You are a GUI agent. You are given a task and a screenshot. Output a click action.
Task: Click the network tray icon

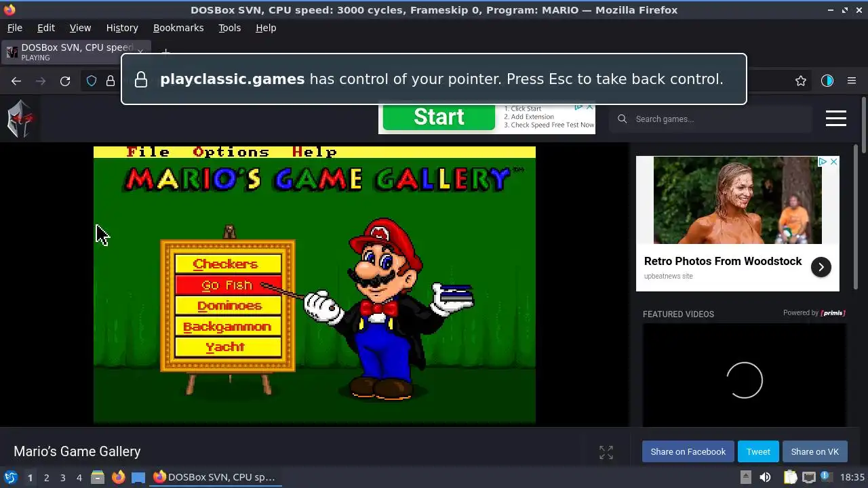coord(809,477)
